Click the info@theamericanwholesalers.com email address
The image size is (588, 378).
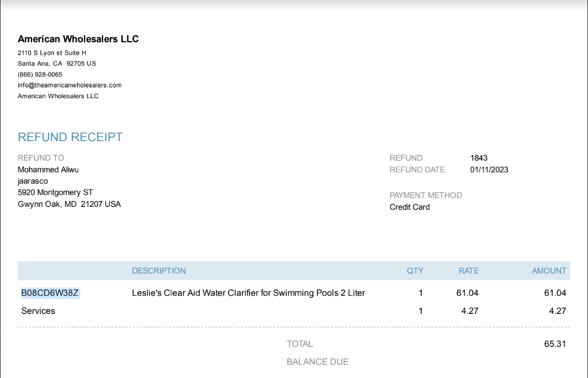[x=69, y=85]
